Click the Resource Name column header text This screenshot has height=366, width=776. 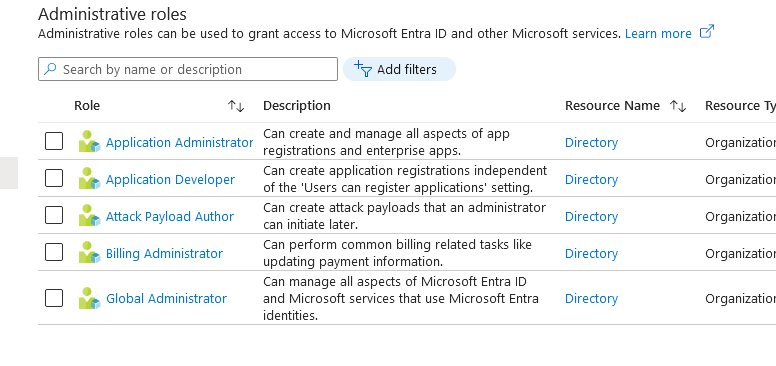click(x=612, y=106)
